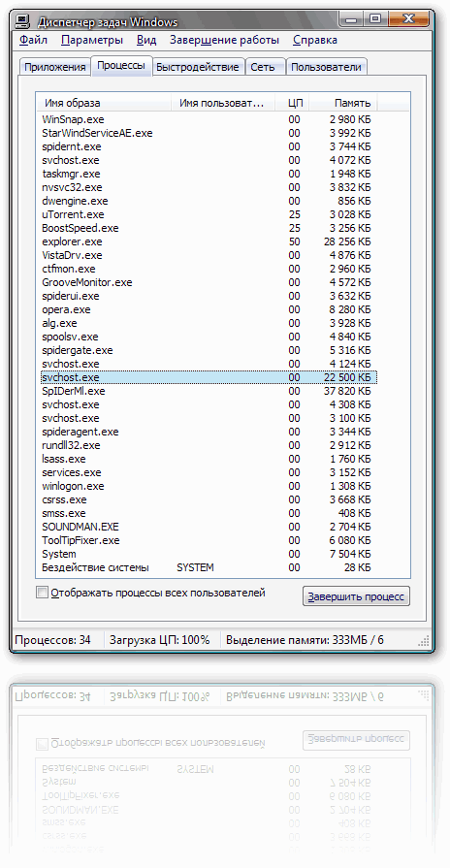This screenshot has height=868, width=450.
Task: Select the smss.exe process
Action: pyautogui.click(x=209, y=513)
